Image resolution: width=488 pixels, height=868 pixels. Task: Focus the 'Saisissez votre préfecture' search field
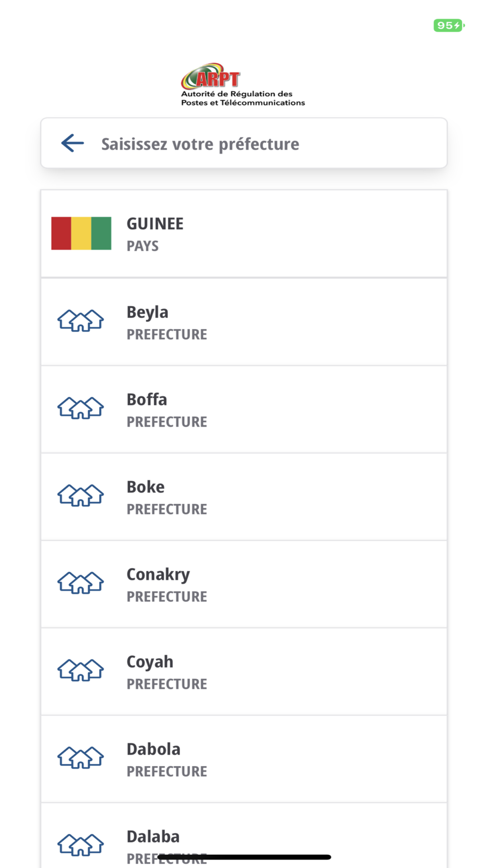[244, 143]
